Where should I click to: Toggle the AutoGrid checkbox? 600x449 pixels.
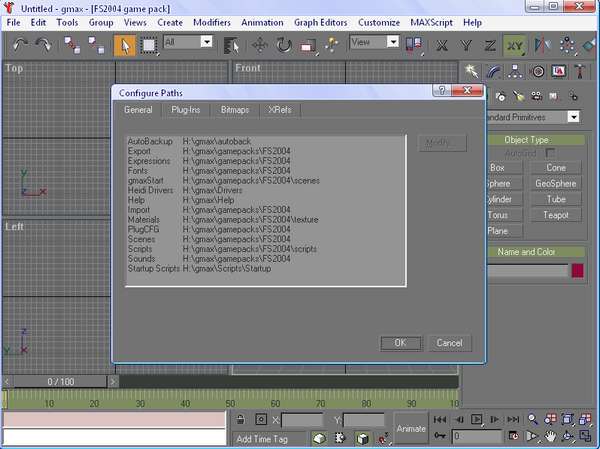[x=549, y=153]
